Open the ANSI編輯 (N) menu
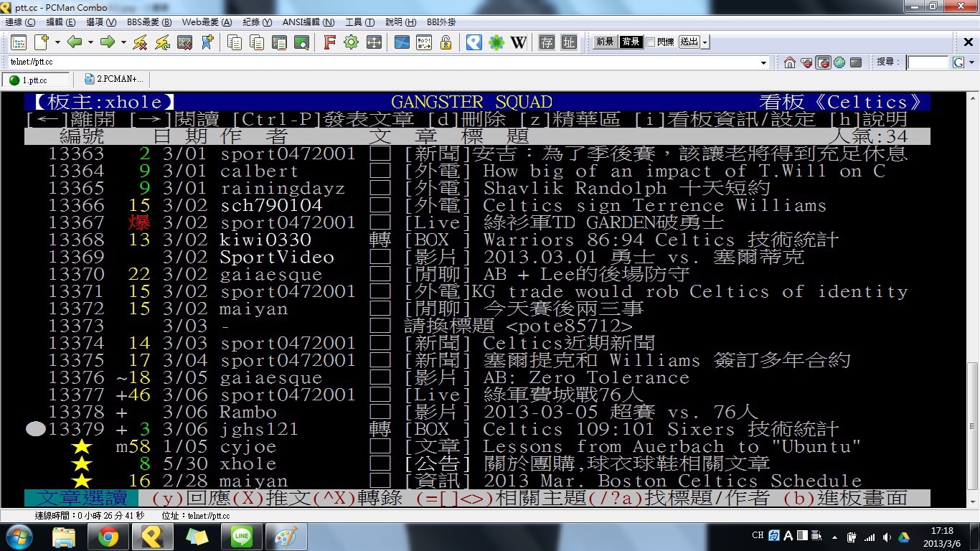This screenshot has width=980, height=551. click(x=308, y=22)
